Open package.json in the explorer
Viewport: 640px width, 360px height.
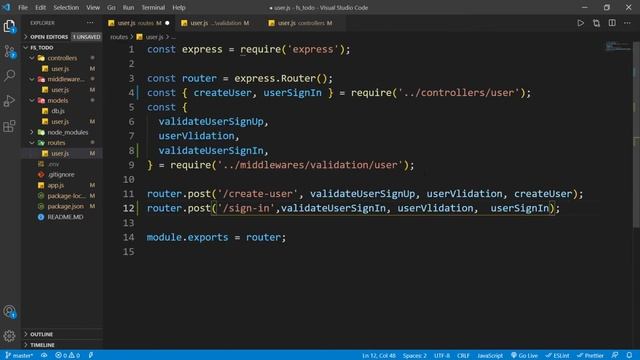(65, 207)
